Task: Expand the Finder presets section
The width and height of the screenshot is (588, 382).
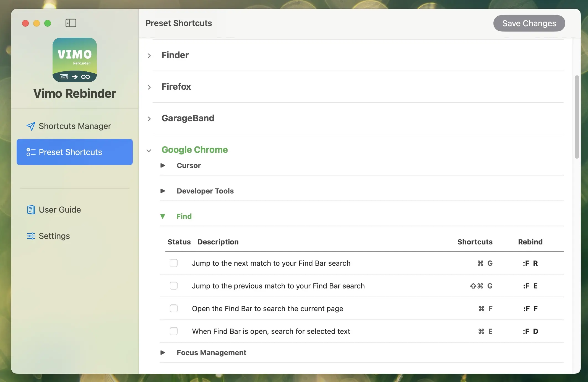Action: point(149,56)
